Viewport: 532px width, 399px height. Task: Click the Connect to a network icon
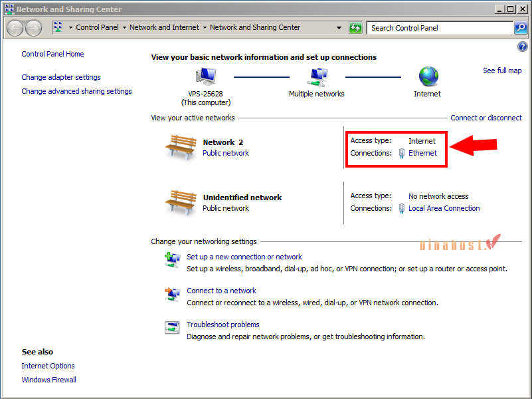pyautogui.click(x=172, y=294)
